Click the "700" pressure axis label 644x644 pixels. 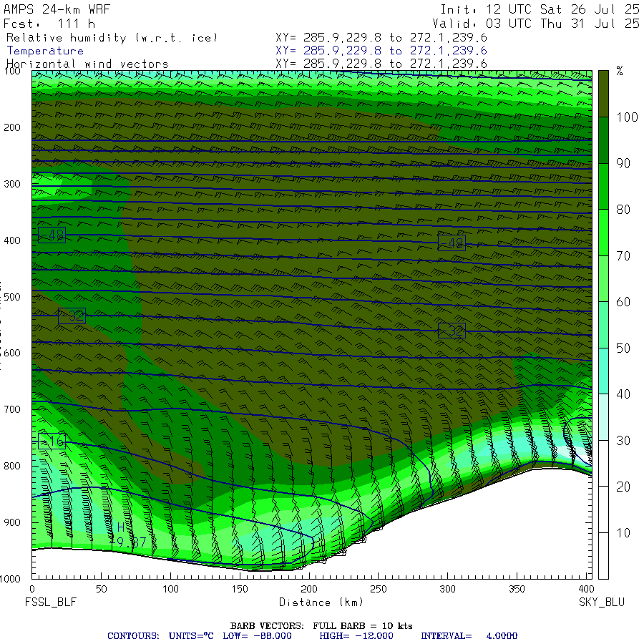click(12, 409)
